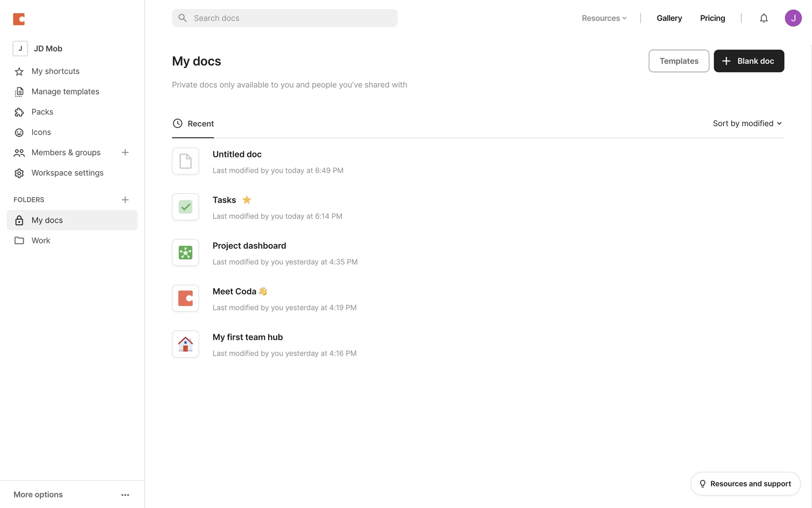Click the add folder plus icon
Image resolution: width=812 pixels, height=508 pixels.
coord(125,200)
